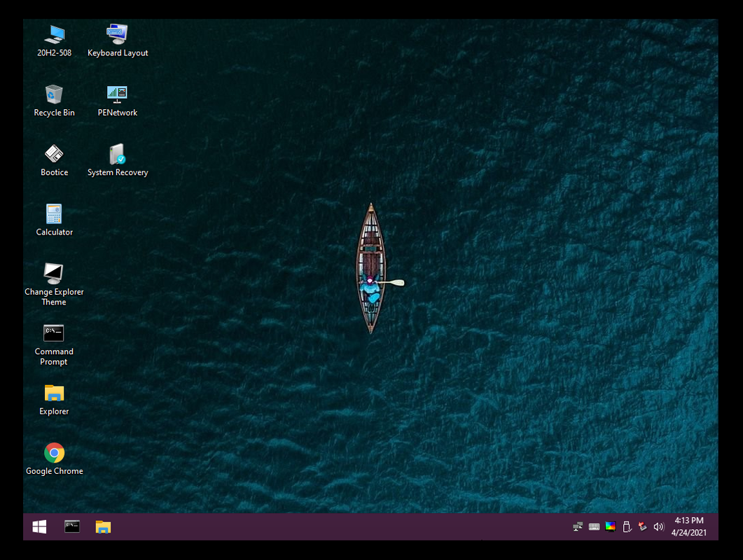The width and height of the screenshot is (743, 560).
Task: Open the volume speaker control
Action: (x=659, y=527)
